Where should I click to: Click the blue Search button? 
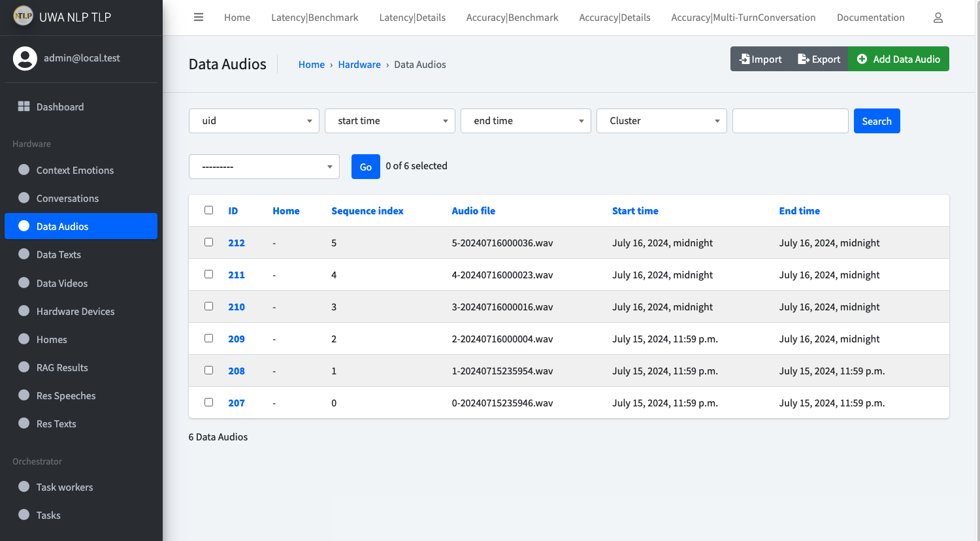pos(877,121)
